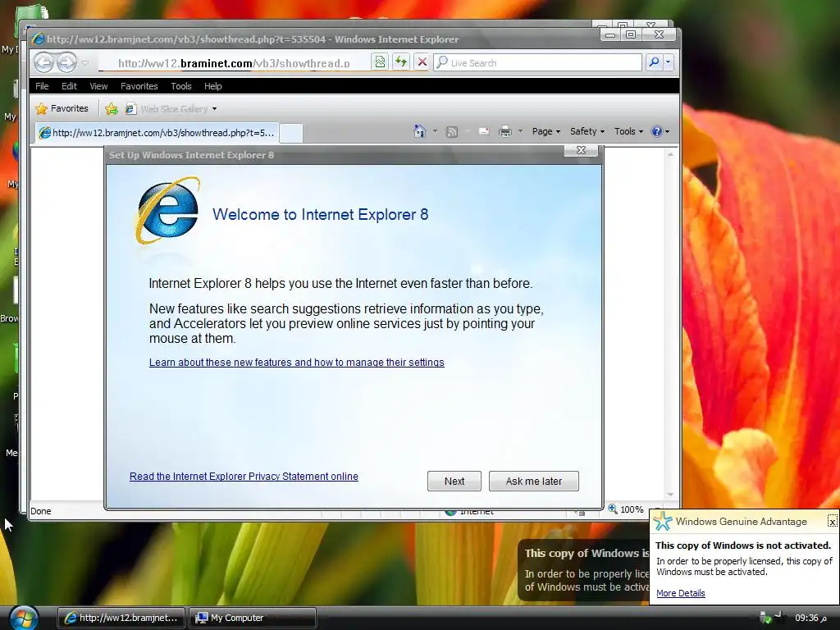Image resolution: width=840 pixels, height=630 pixels.
Task: Click the address bar URL field
Action: coord(234,63)
